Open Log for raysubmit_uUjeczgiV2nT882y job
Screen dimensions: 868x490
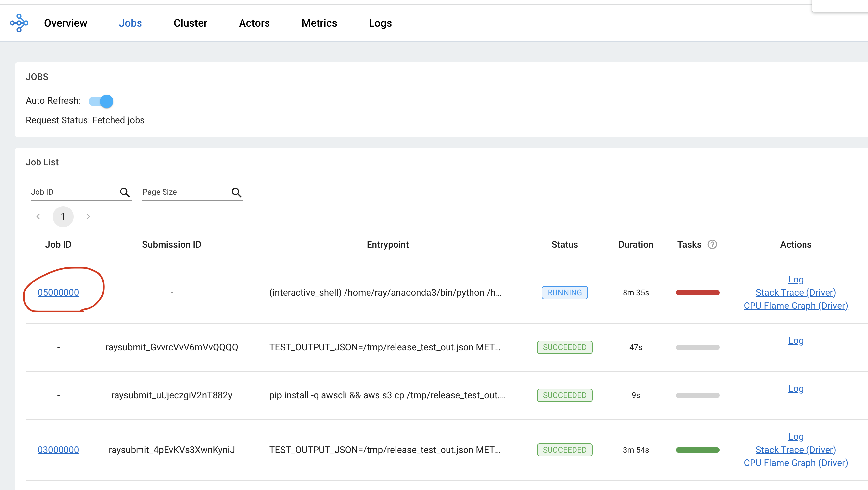pyautogui.click(x=796, y=389)
